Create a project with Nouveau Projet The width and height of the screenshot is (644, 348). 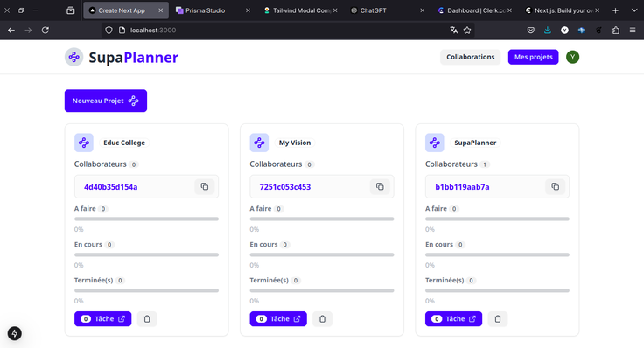coord(106,101)
